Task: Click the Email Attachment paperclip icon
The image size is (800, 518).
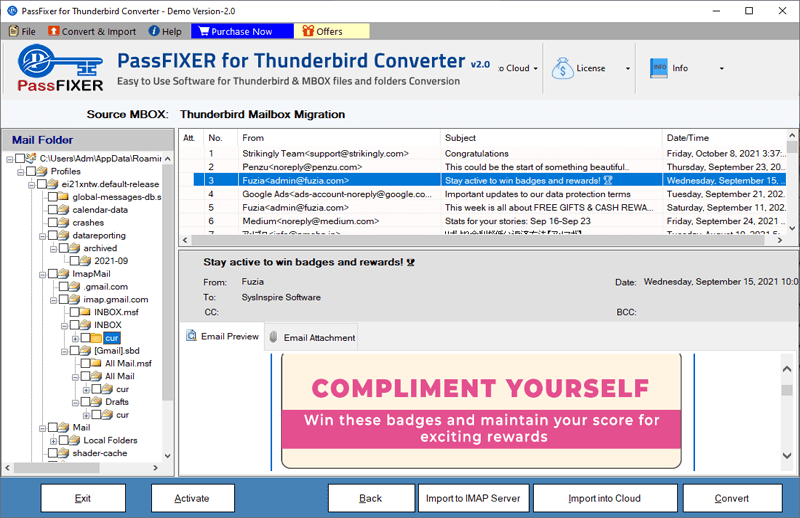Action: pyautogui.click(x=273, y=337)
